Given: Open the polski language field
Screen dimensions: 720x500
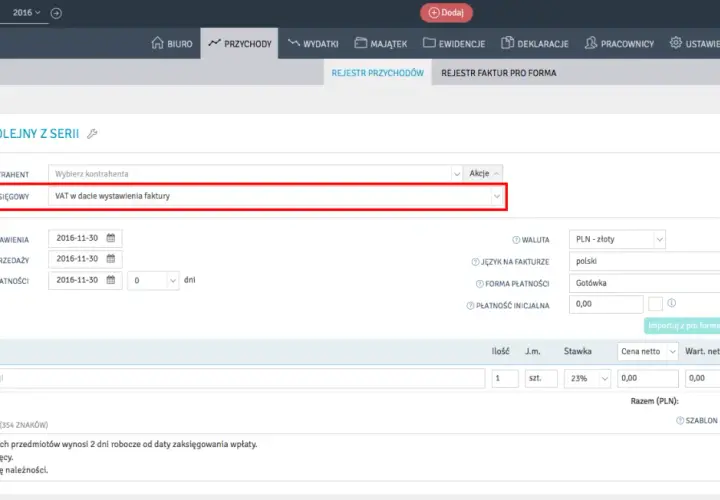Looking at the screenshot, I should coord(645,261).
